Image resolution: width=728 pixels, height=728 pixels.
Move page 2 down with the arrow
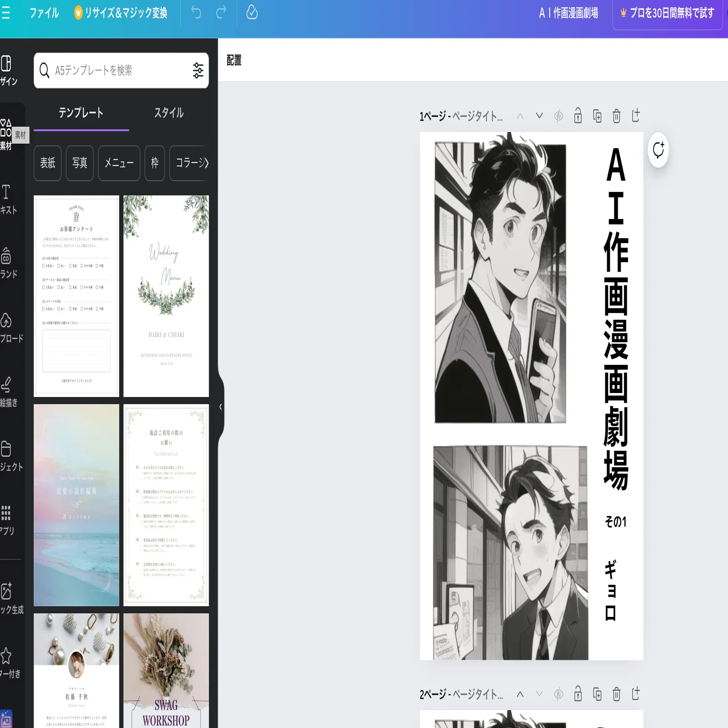(x=539, y=694)
